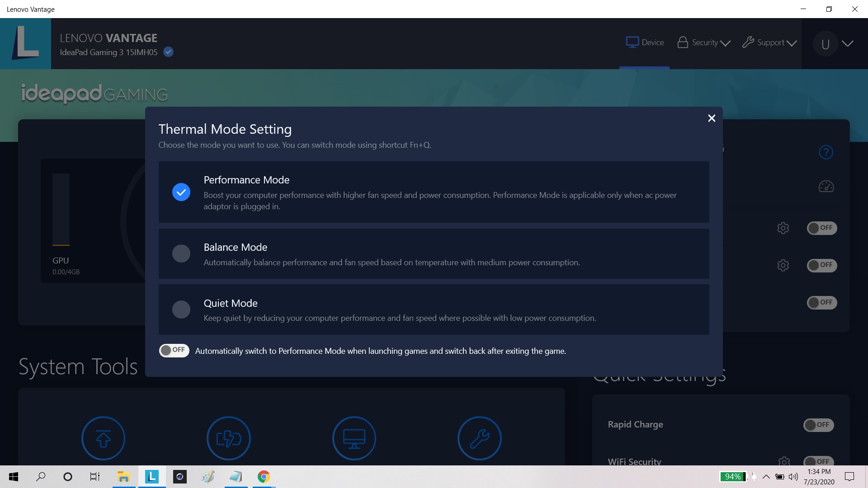Open Windows Start menu

point(14,477)
